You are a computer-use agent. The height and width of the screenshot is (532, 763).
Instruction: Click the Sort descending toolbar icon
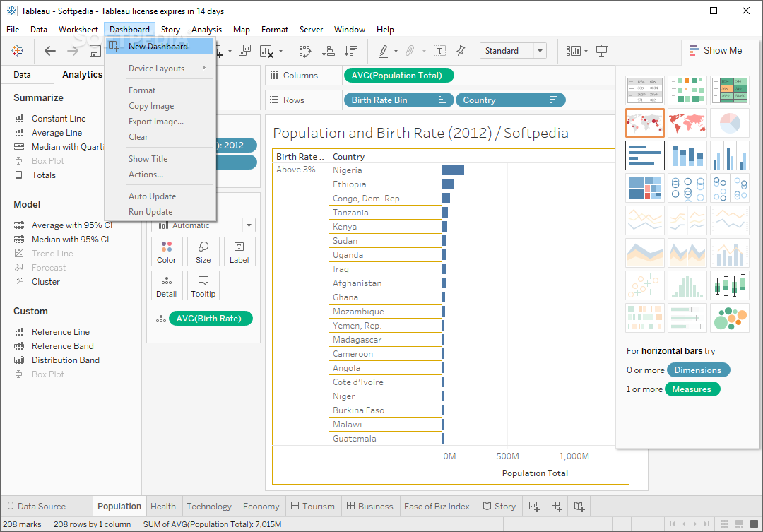pos(351,51)
